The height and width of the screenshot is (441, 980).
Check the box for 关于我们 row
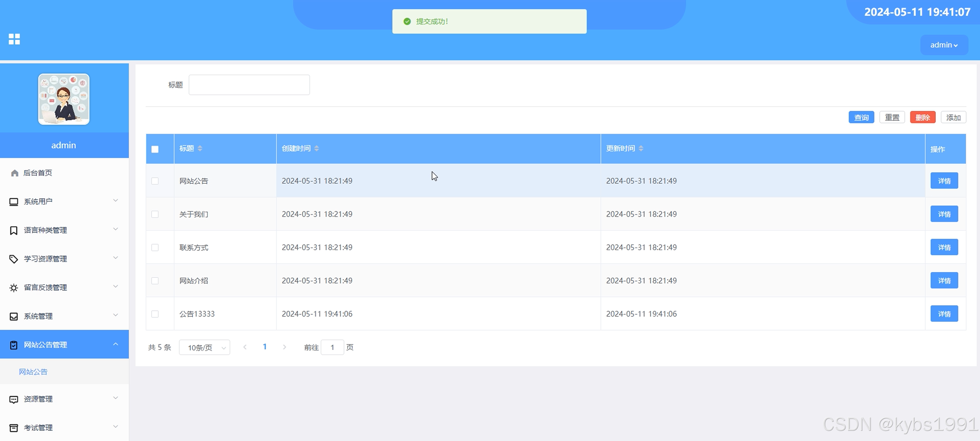pos(155,214)
